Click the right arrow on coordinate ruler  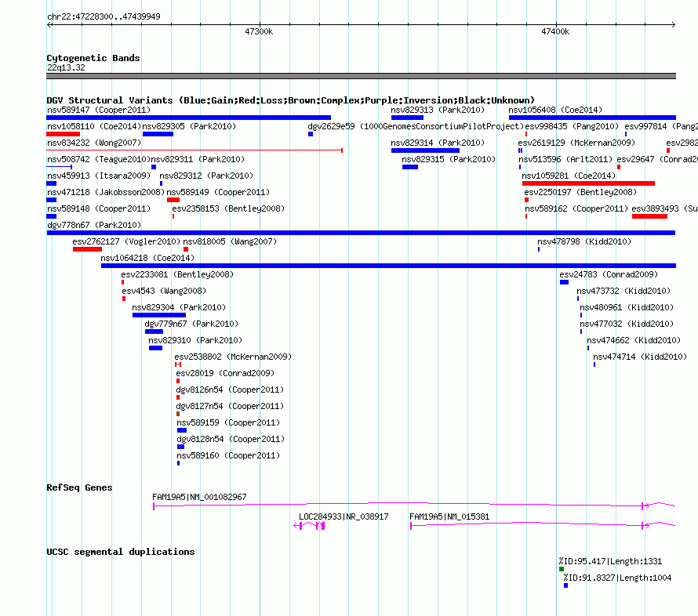tap(673, 24)
